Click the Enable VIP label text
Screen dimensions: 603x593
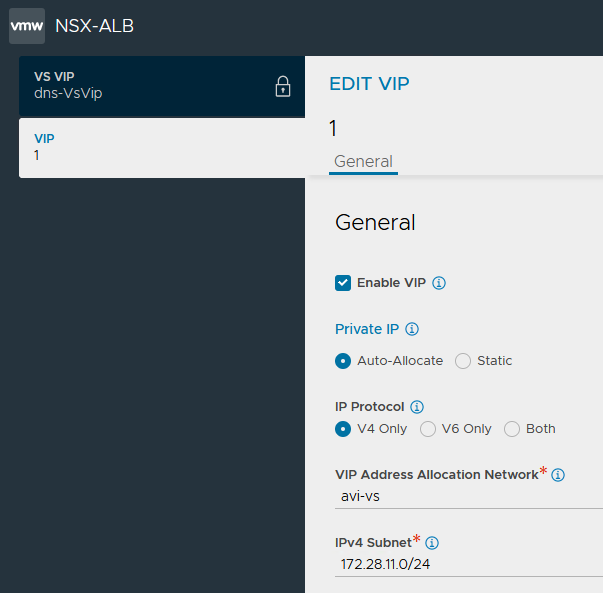tap(391, 283)
